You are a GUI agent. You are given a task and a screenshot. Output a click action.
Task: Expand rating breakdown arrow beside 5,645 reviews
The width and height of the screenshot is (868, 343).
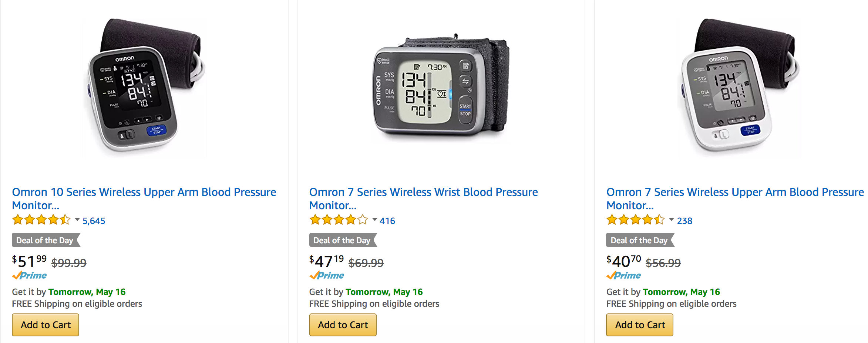click(77, 220)
